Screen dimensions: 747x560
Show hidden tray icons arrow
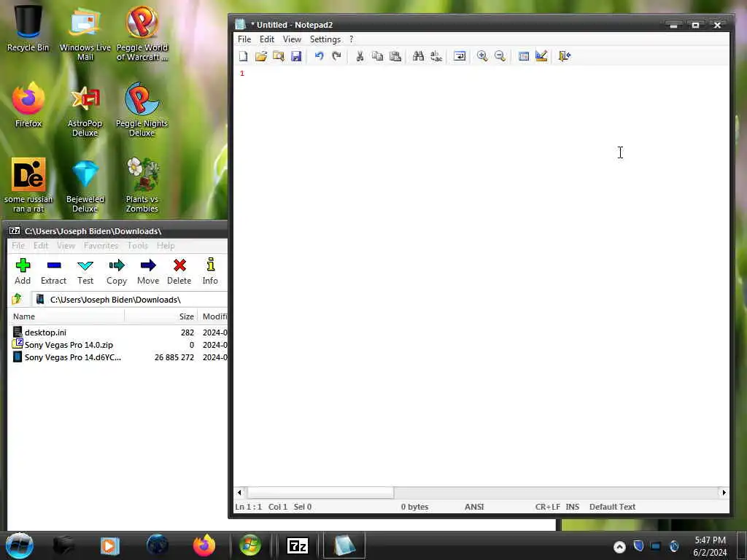click(x=619, y=547)
